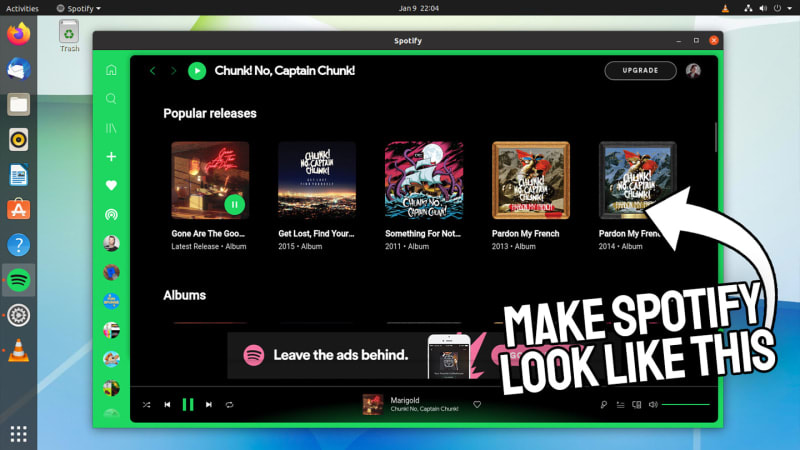
Task: Pause playback in the bottom player bar
Action: (x=188, y=405)
